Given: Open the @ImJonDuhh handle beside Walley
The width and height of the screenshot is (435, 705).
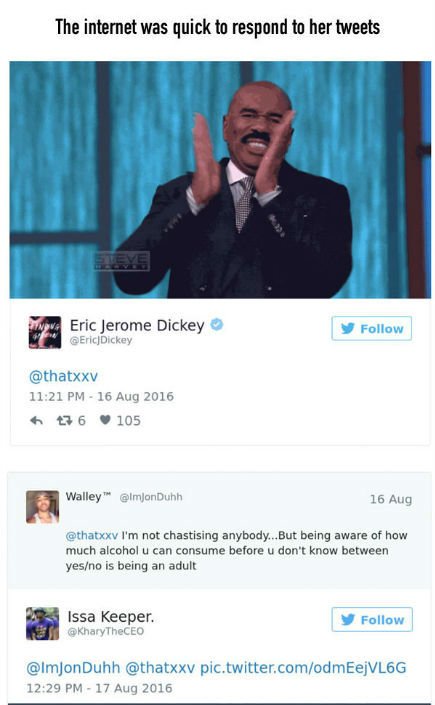Looking at the screenshot, I should 151,497.
